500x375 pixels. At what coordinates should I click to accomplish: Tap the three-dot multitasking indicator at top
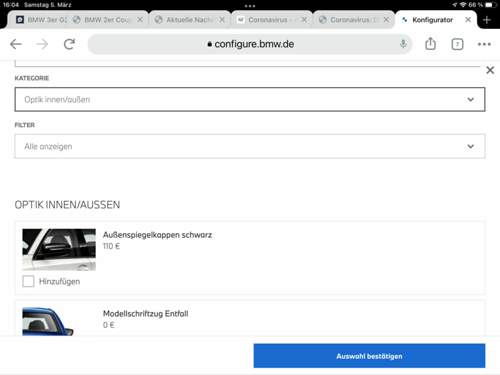250,6
